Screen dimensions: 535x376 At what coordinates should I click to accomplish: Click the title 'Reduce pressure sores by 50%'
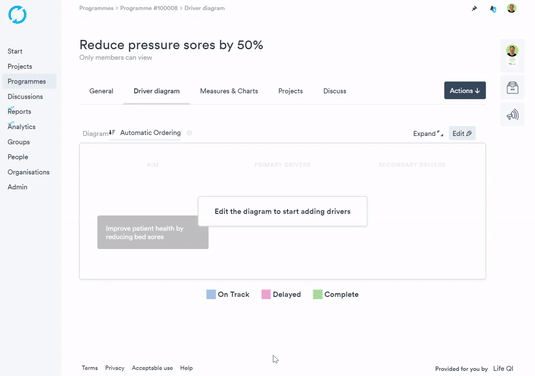pos(171,45)
